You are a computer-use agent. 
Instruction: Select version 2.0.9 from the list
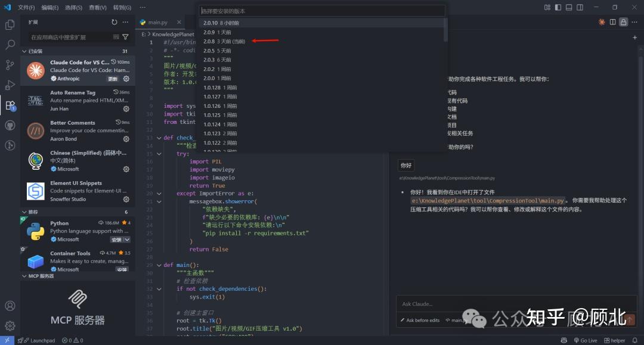coord(321,32)
